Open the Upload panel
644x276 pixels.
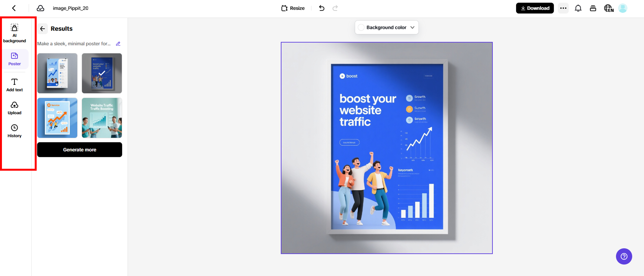pyautogui.click(x=14, y=108)
